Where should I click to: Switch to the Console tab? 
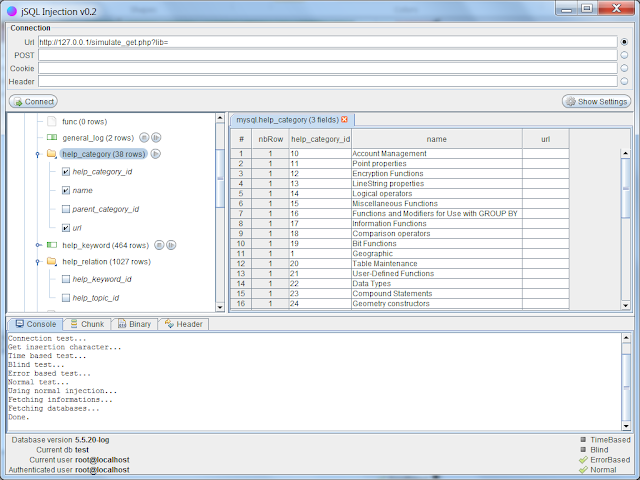point(36,324)
